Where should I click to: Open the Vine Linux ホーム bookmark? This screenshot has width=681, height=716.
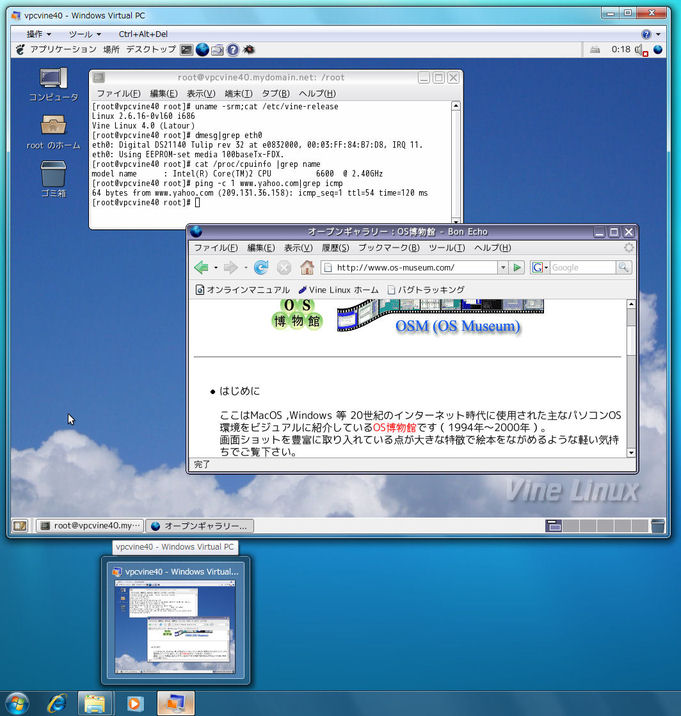tap(338, 290)
